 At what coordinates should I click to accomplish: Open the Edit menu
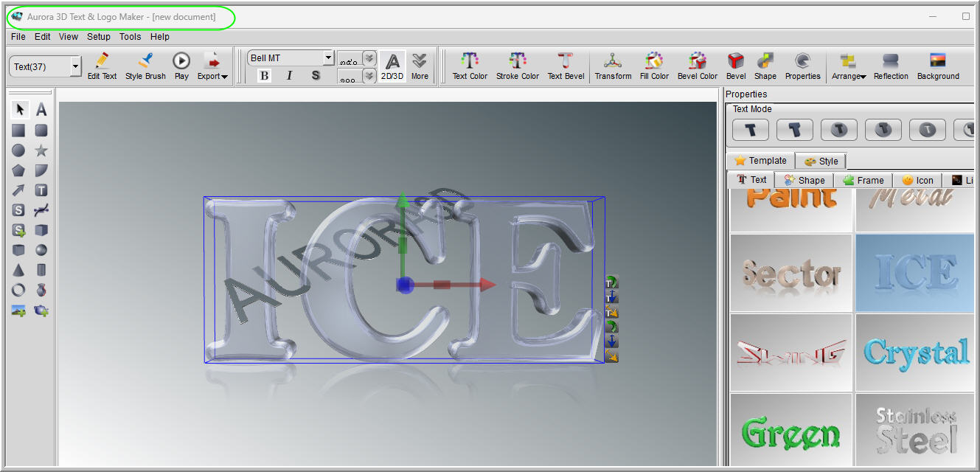tap(43, 37)
